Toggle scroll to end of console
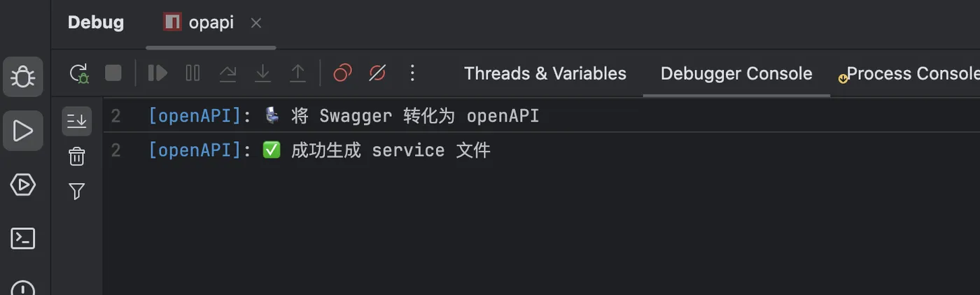This screenshot has height=295, width=980. coord(76,121)
